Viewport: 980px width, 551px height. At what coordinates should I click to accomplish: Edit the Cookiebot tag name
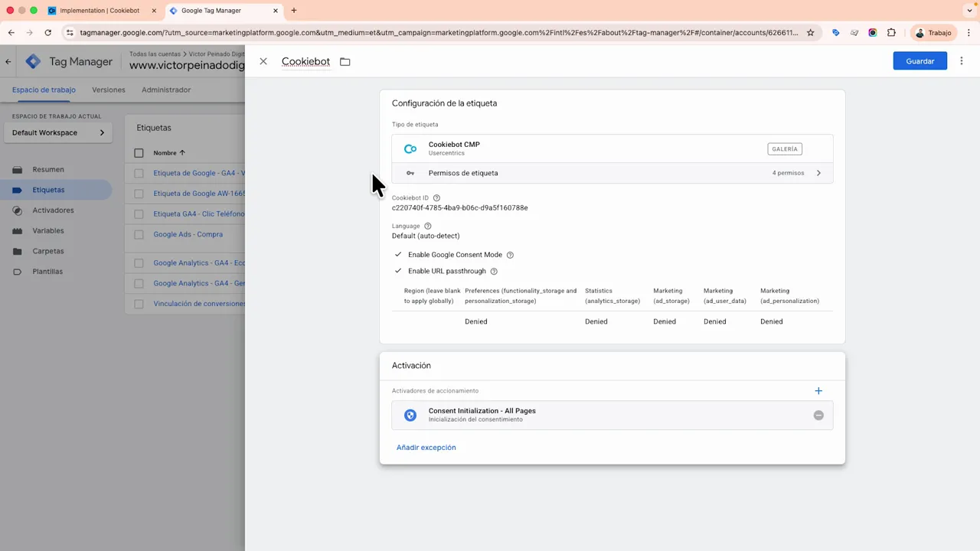305,61
